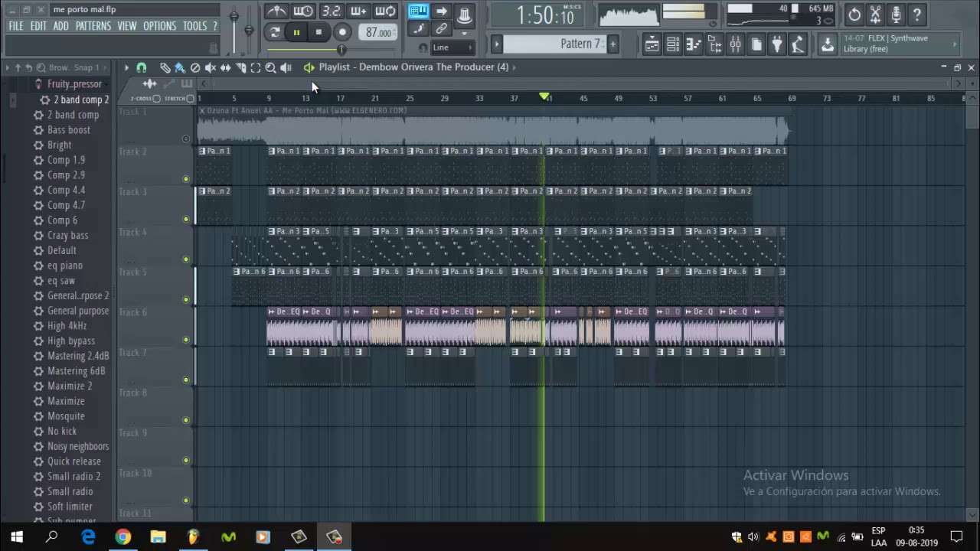Open the EDIT menu
Screen dimensions: 980x551
(38, 26)
